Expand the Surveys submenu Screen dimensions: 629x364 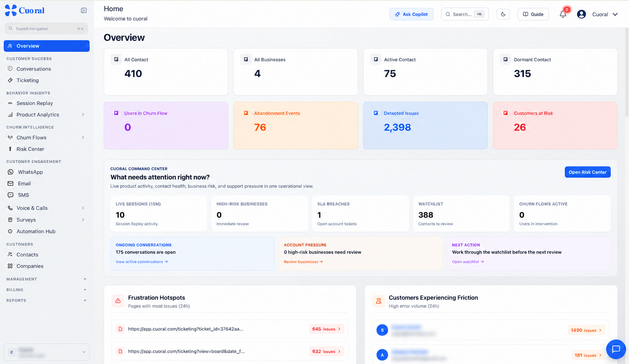(83, 220)
